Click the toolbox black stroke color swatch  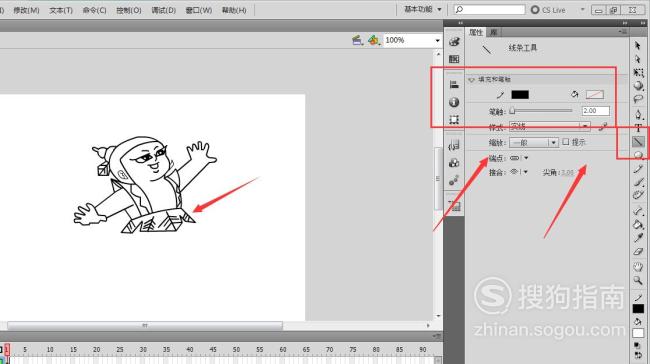pyautogui.click(x=638, y=309)
